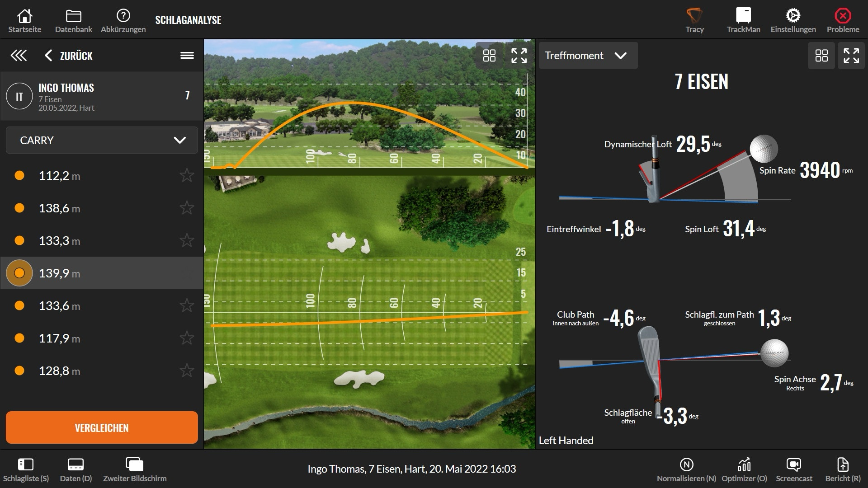
Task: Toggle Normalisieren (N)
Action: click(x=686, y=470)
